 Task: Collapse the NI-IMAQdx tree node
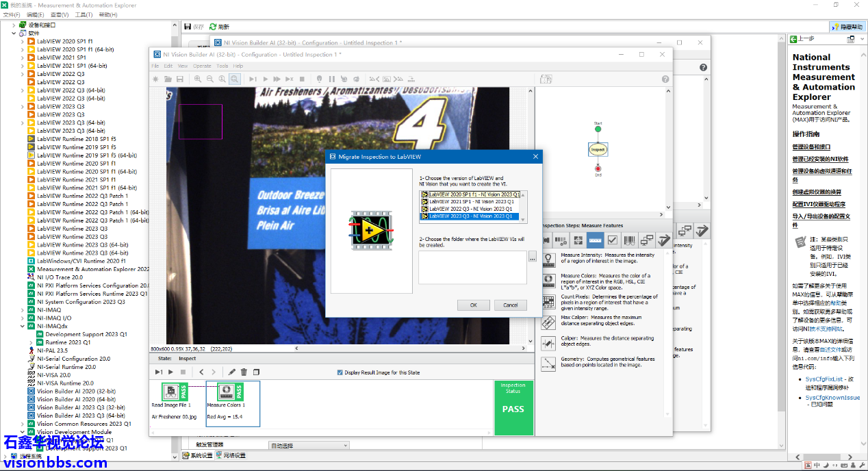[x=22, y=327]
